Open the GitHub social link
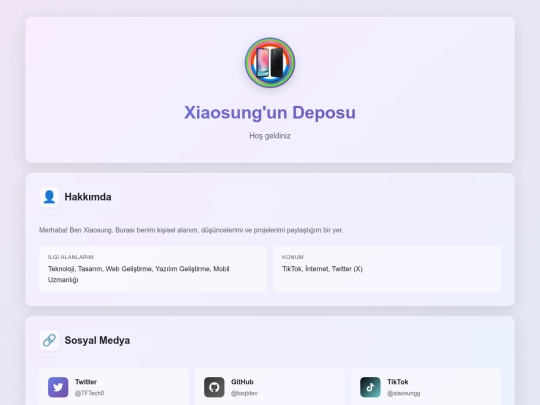Viewport: 540px width, 405px height. [x=270, y=387]
